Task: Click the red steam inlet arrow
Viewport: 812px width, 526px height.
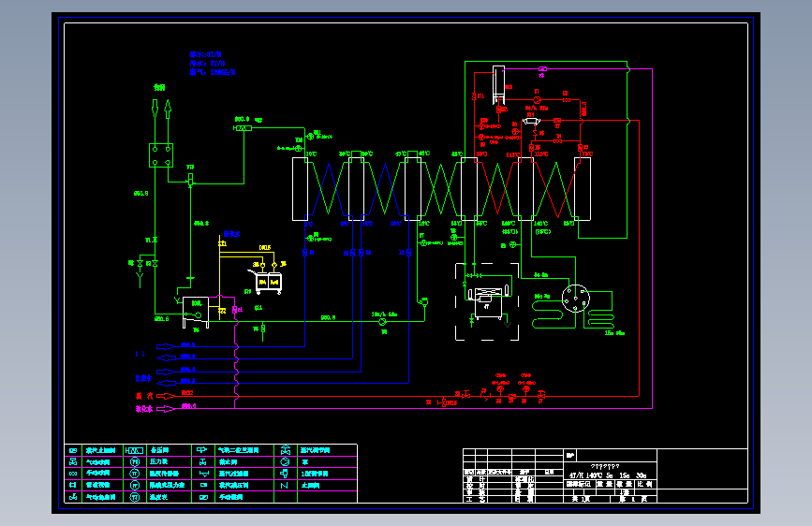Action: pos(166,396)
